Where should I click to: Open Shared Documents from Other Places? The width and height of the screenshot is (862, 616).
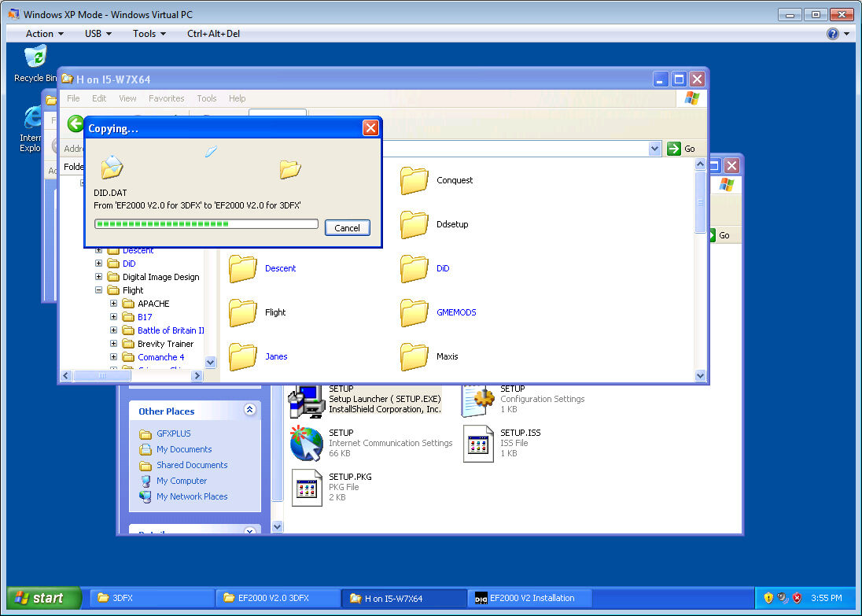[x=183, y=465]
